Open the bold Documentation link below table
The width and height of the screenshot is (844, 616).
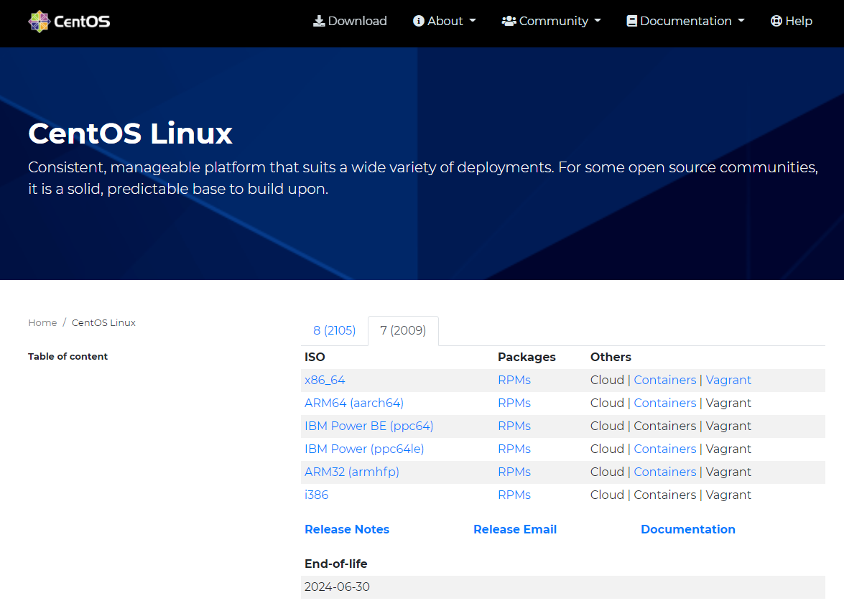[688, 529]
